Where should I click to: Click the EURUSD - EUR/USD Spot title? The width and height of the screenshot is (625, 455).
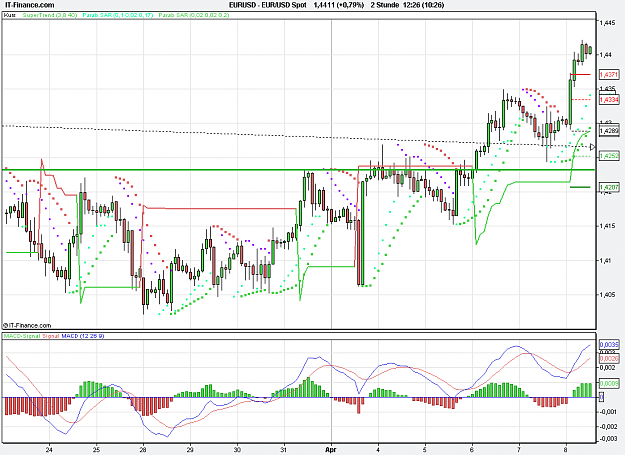(x=268, y=5)
